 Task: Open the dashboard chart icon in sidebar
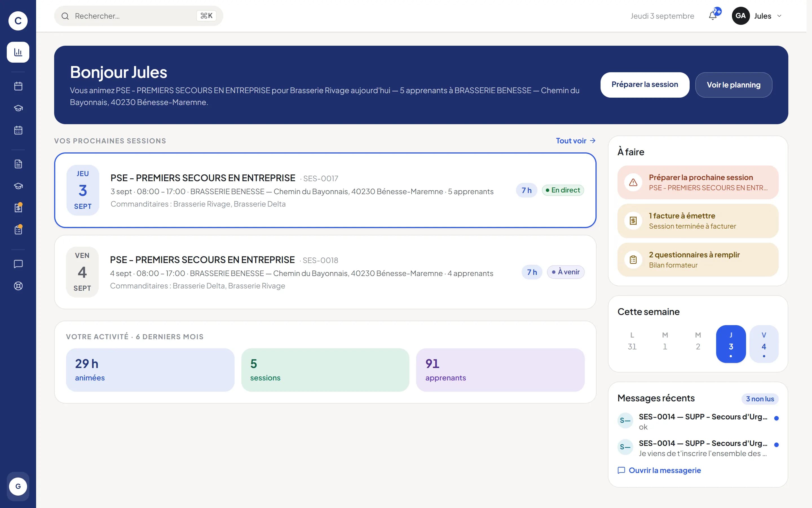point(18,52)
